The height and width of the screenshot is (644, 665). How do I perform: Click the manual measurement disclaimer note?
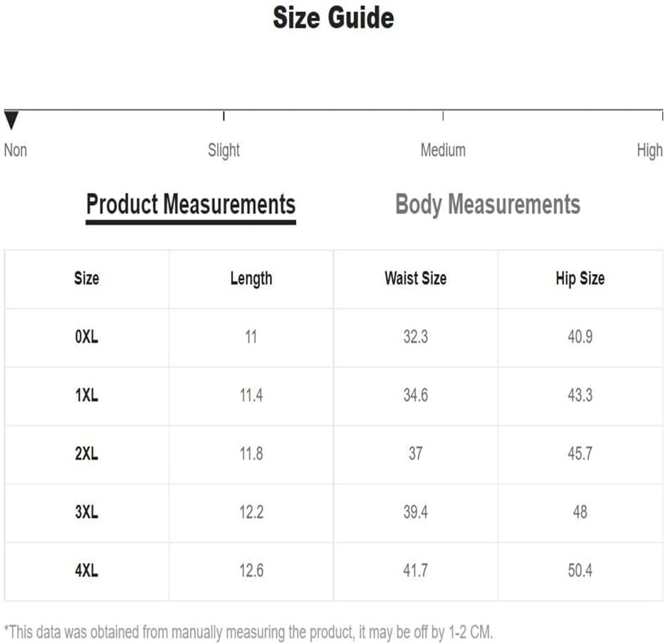point(248,632)
